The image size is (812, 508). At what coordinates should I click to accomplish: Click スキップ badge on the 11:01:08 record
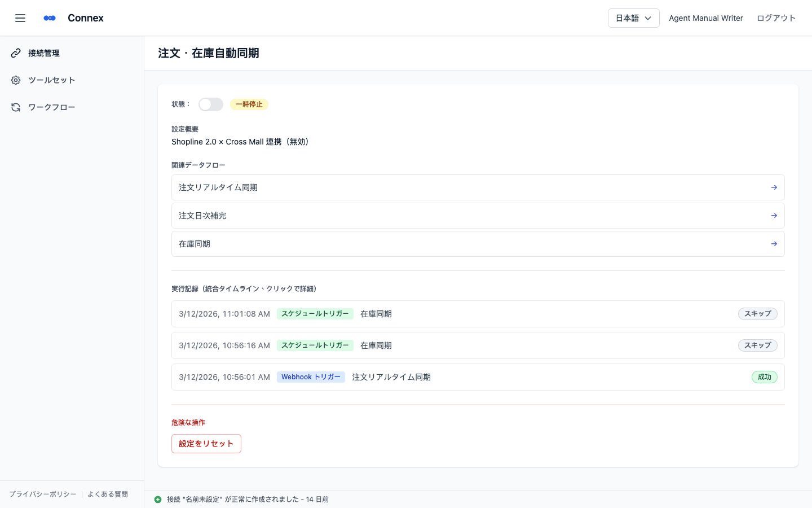click(758, 314)
